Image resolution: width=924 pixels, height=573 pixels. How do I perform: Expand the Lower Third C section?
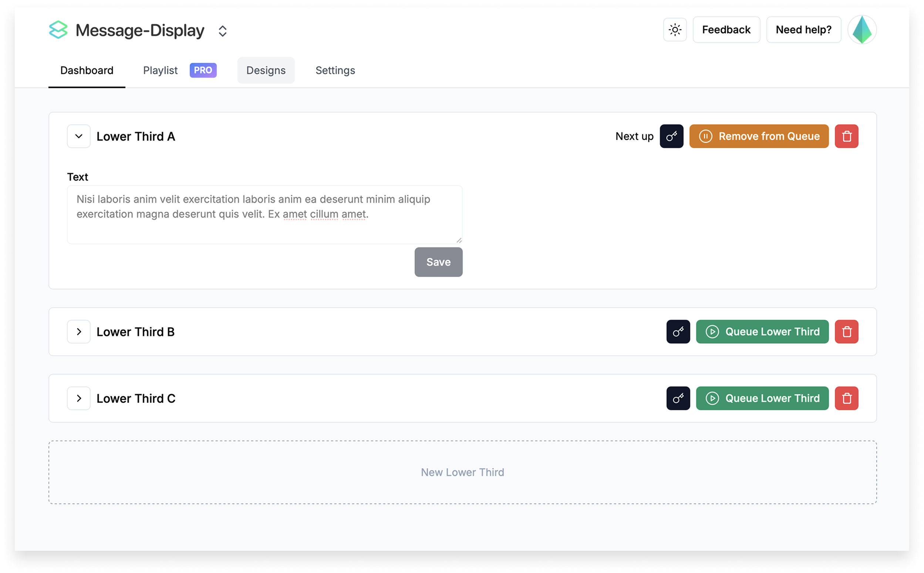click(x=78, y=398)
